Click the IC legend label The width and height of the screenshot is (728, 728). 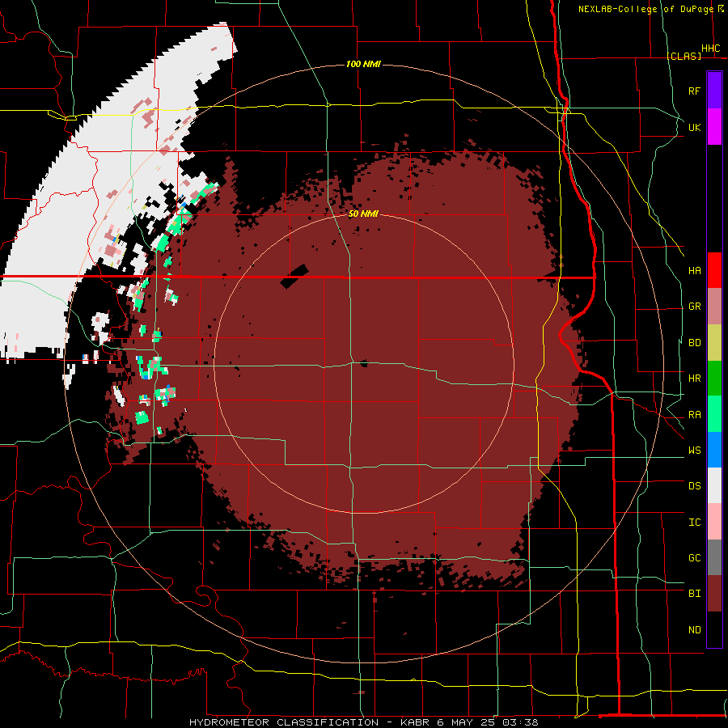pyautogui.click(x=694, y=523)
